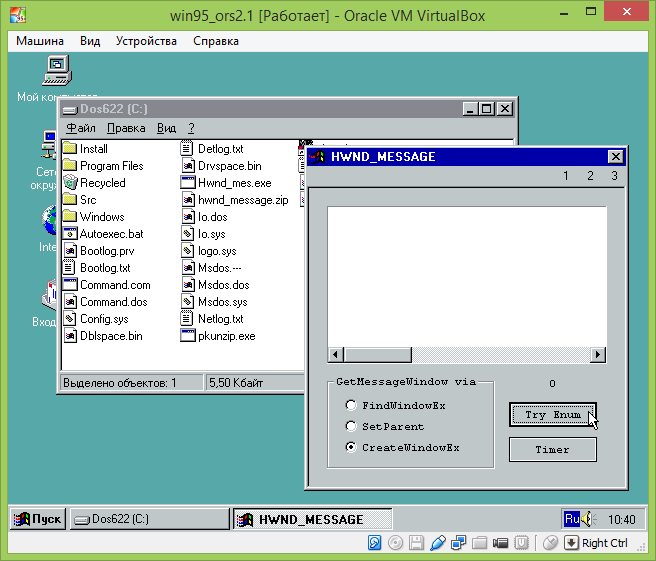The width and height of the screenshot is (656, 561).
Task: Open the Файл menu in Dos622 window
Action: pyautogui.click(x=81, y=128)
